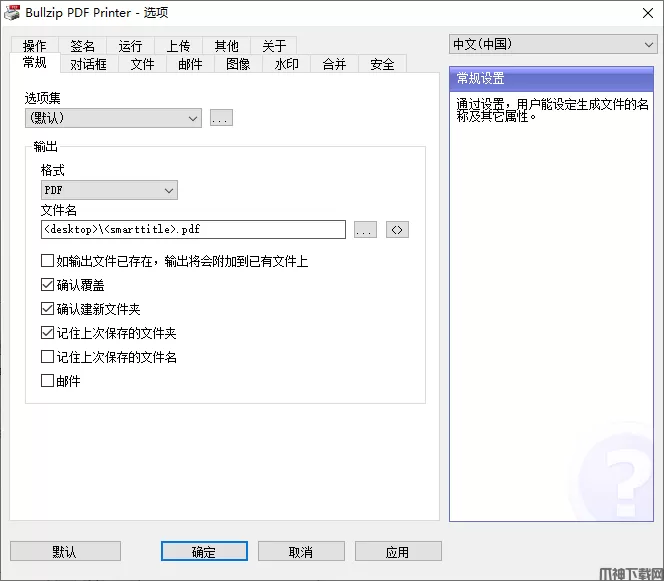Switch to the 签名 tab
The image size is (664, 581).
[x=83, y=46]
